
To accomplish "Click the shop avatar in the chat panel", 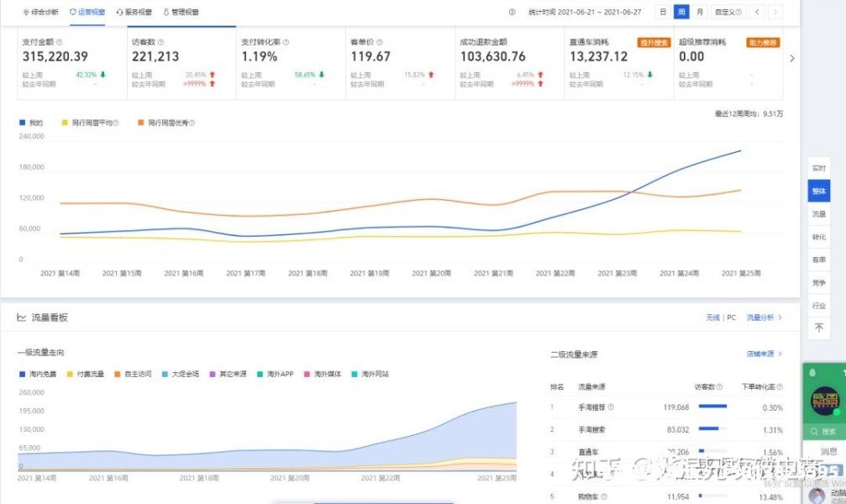I will [x=824, y=401].
